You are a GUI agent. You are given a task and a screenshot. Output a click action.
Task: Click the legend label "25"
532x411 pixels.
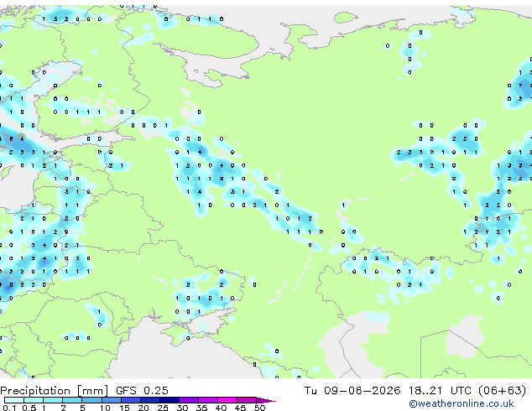pyautogui.click(x=163, y=408)
